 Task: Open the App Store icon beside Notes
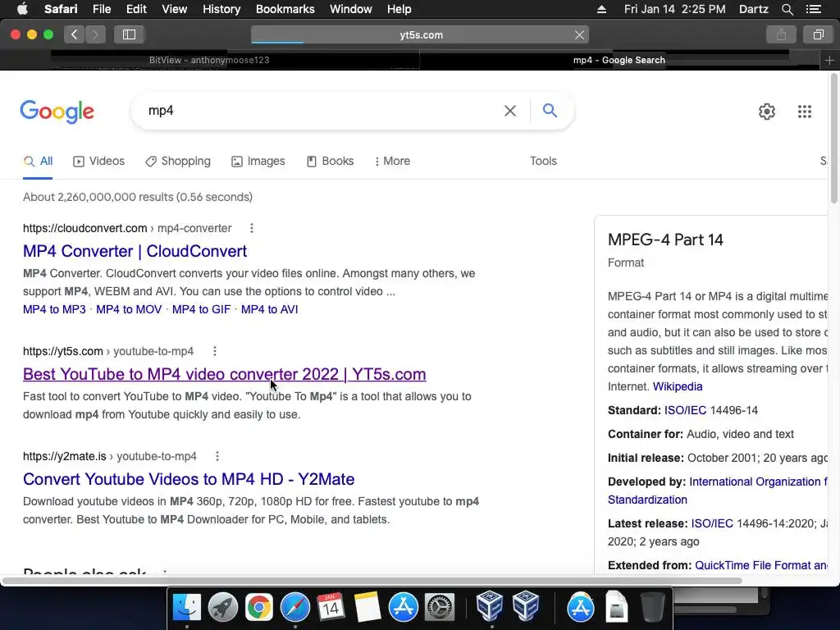[403, 607]
